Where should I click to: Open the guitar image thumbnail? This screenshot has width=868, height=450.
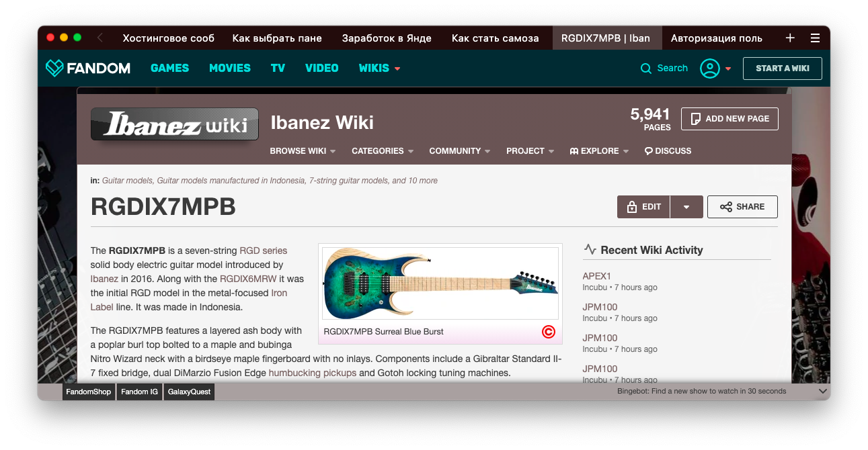[440, 283]
